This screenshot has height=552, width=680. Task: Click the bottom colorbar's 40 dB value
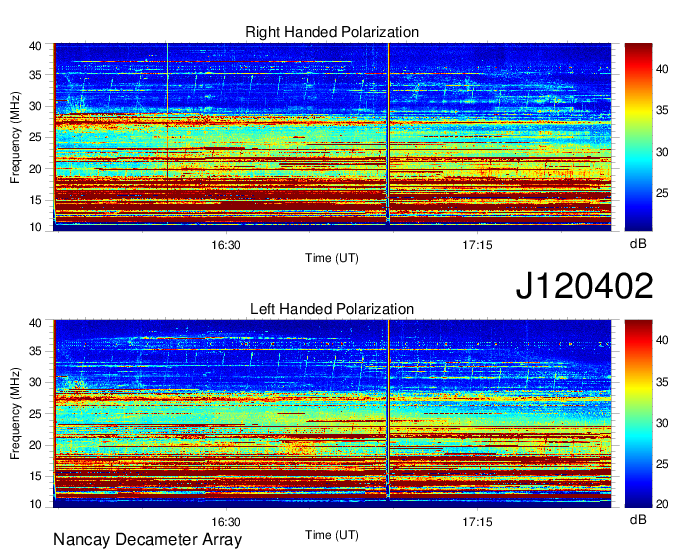click(x=662, y=340)
